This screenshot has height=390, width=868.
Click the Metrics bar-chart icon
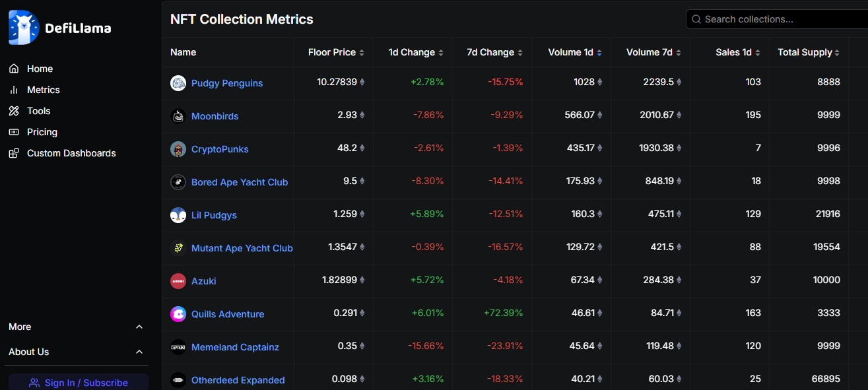coord(14,90)
